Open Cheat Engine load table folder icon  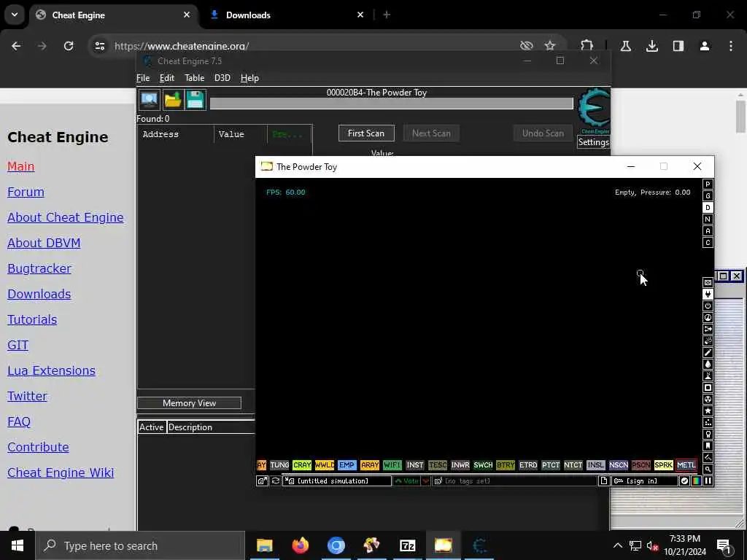(172, 100)
